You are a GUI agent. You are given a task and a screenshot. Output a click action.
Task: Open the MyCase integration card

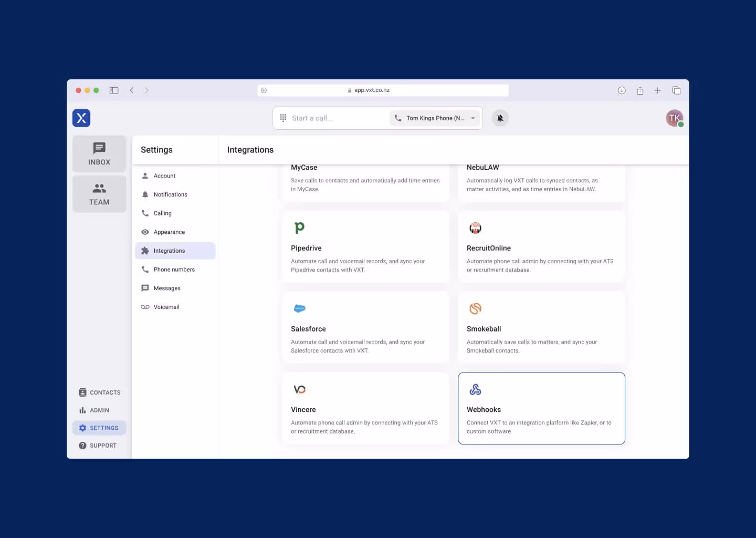366,183
